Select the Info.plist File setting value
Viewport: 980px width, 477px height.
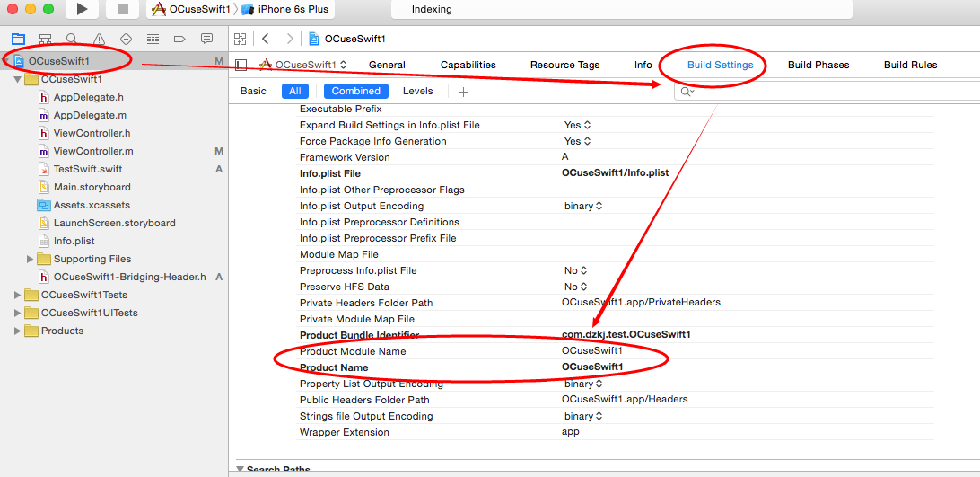pyautogui.click(x=615, y=173)
